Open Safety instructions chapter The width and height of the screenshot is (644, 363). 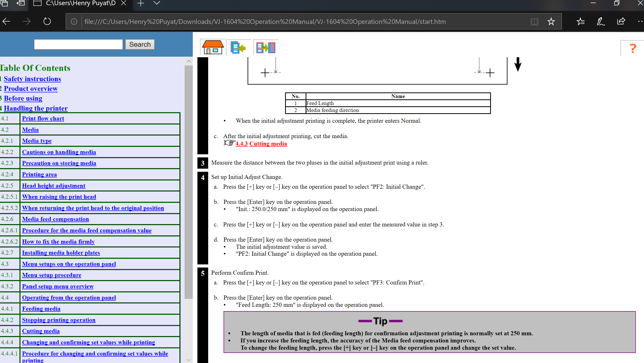click(32, 79)
